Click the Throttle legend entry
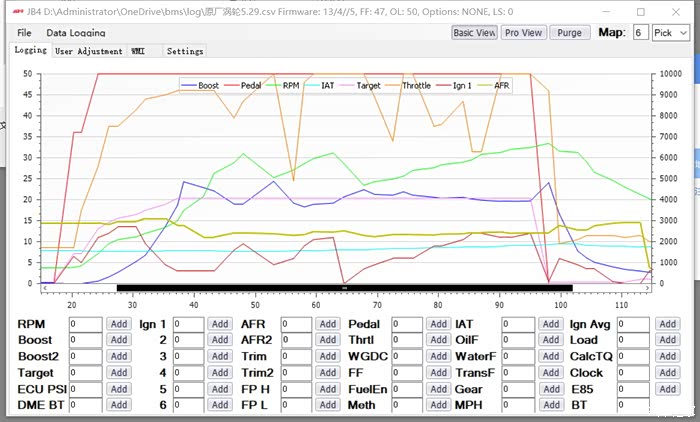The width and height of the screenshot is (700, 422). (408, 85)
